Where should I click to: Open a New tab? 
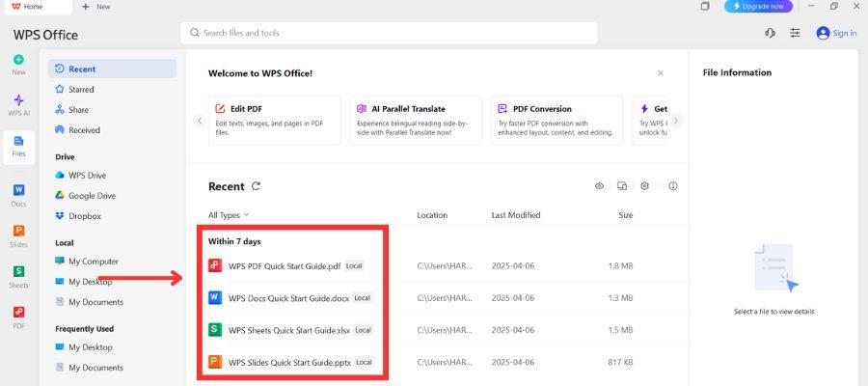pos(96,7)
